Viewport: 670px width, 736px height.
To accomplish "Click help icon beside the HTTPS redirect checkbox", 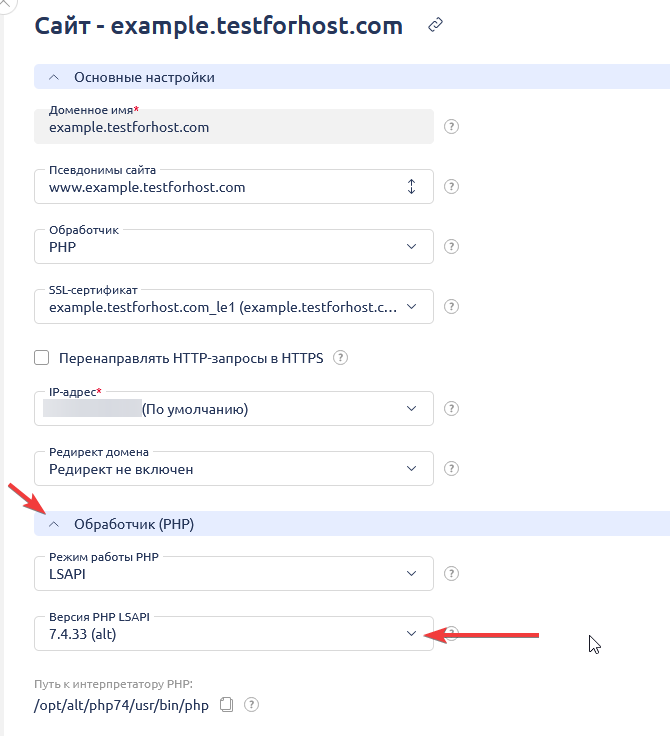I will pyautogui.click(x=342, y=358).
